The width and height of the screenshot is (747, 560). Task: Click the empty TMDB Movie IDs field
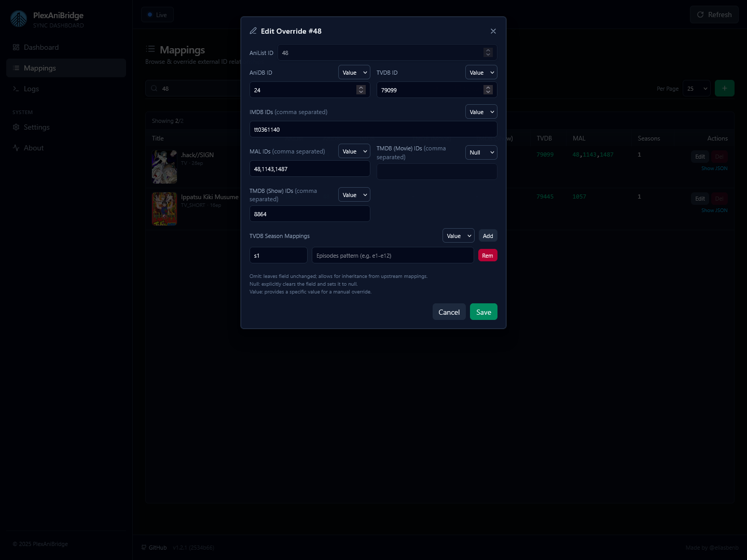pos(437,172)
